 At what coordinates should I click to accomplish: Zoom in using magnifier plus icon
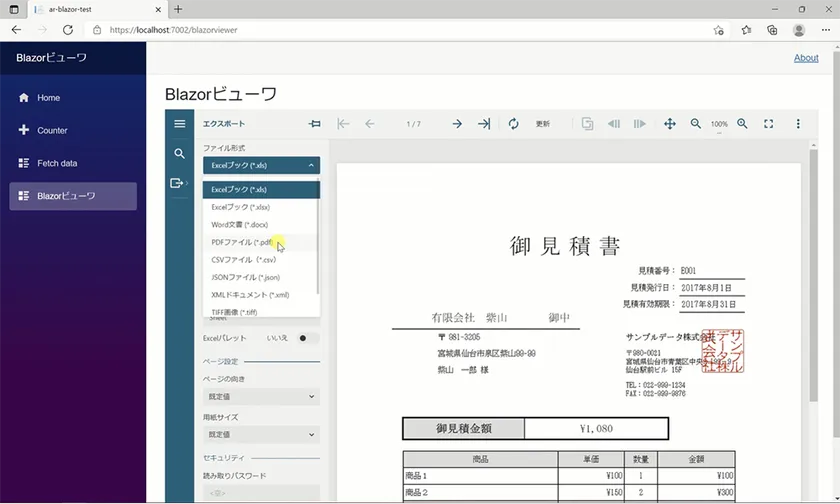pos(742,124)
